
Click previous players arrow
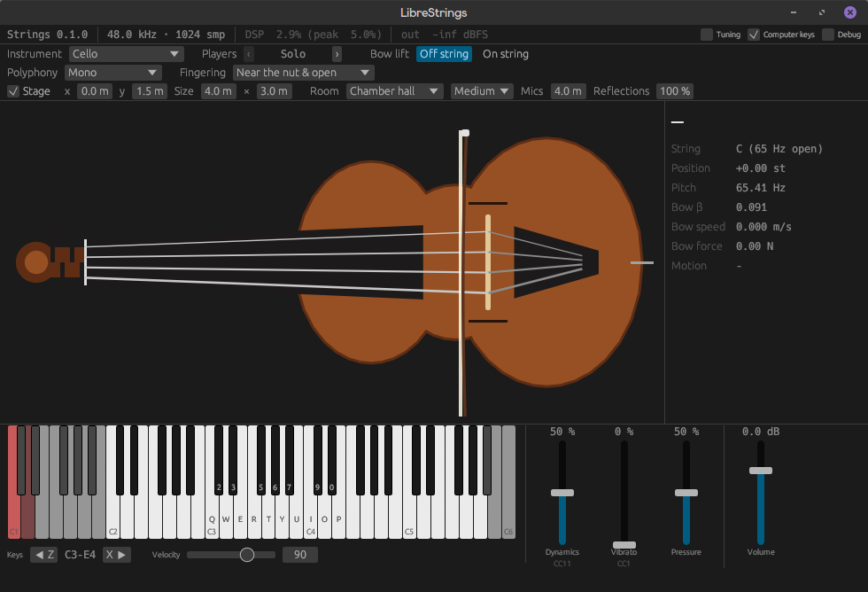click(x=249, y=54)
